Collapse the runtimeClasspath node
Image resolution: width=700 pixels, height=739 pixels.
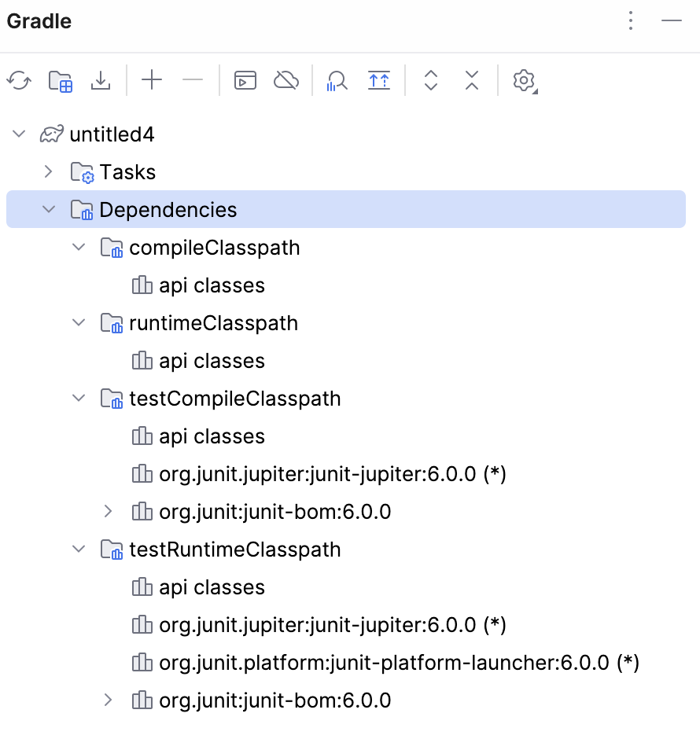[78, 322]
